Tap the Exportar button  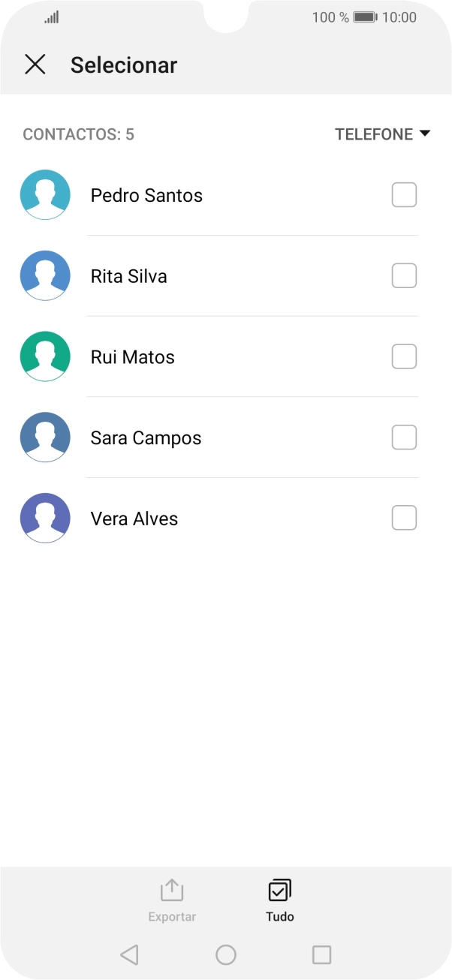click(x=171, y=898)
